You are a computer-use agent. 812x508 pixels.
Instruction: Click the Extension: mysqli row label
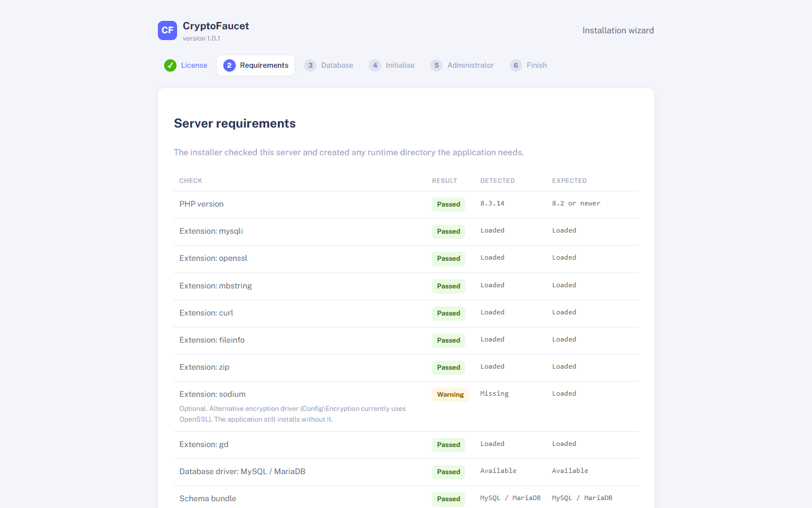pyautogui.click(x=211, y=231)
